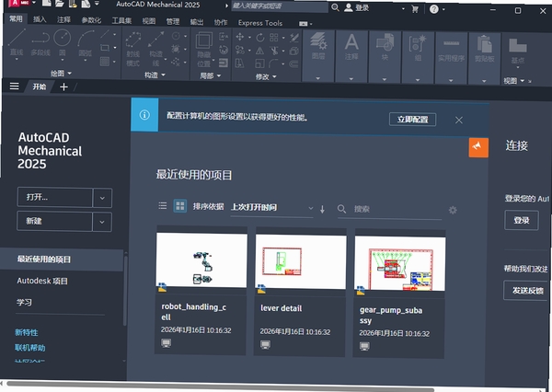The image size is (552, 392).
Task: Expand the 构造 panel dropdown
Action: (x=155, y=75)
